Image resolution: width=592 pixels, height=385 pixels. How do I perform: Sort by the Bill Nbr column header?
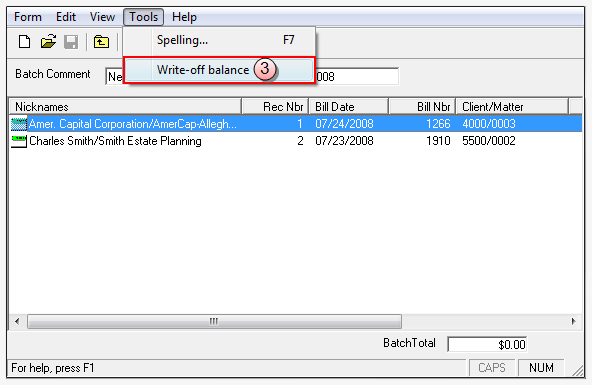(x=422, y=107)
